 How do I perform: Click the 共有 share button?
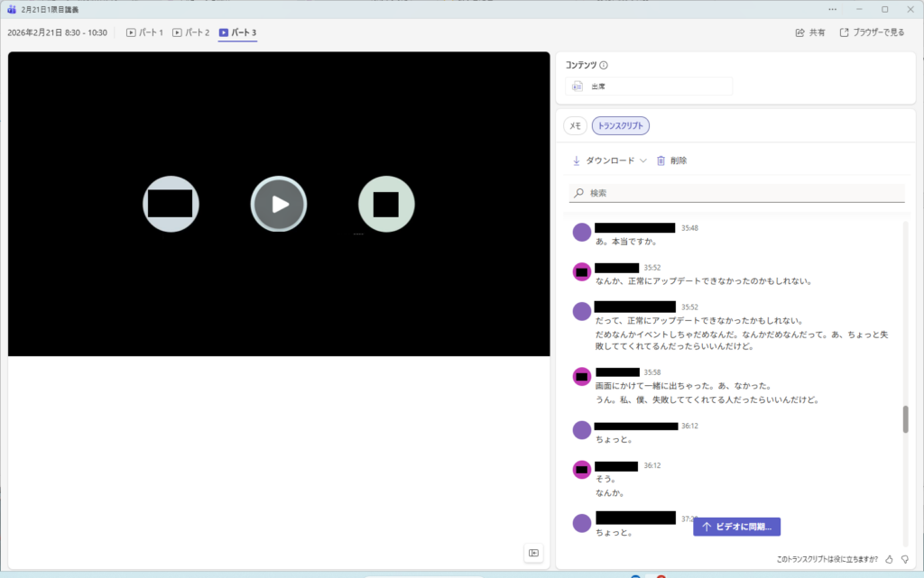pyautogui.click(x=809, y=32)
